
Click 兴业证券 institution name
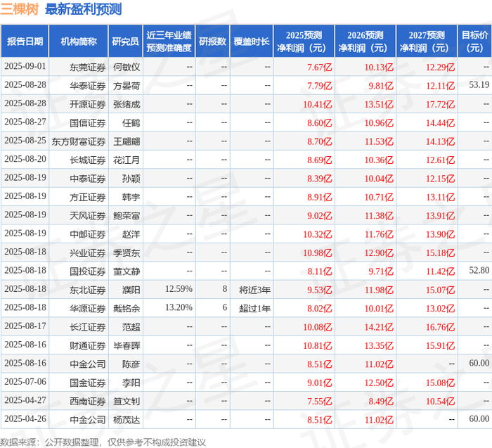click(88, 252)
